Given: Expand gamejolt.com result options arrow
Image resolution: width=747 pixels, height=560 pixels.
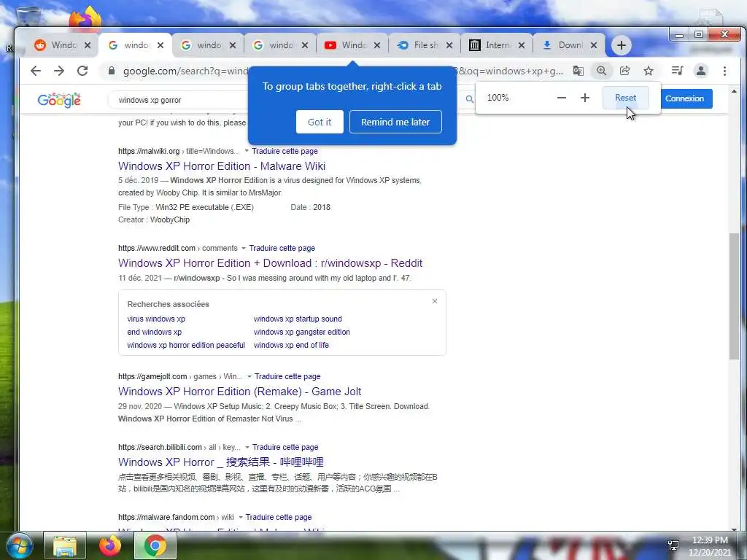Looking at the screenshot, I should point(249,377).
